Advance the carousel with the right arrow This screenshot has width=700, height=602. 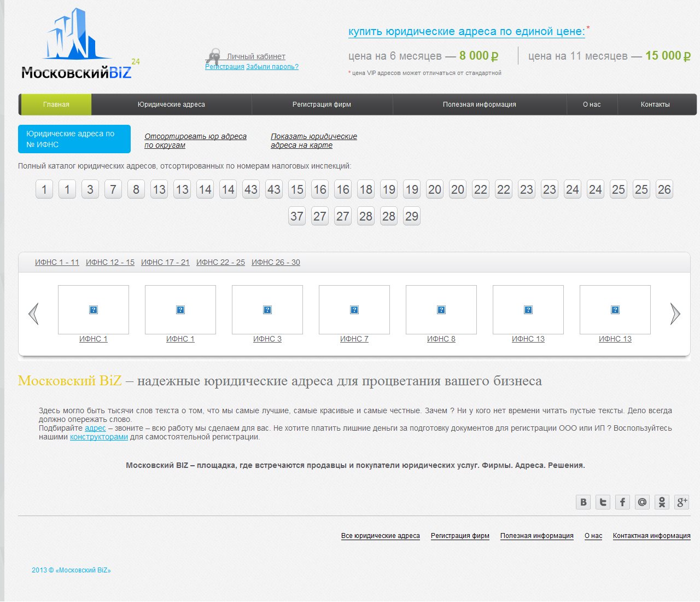pyautogui.click(x=675, y=314)
